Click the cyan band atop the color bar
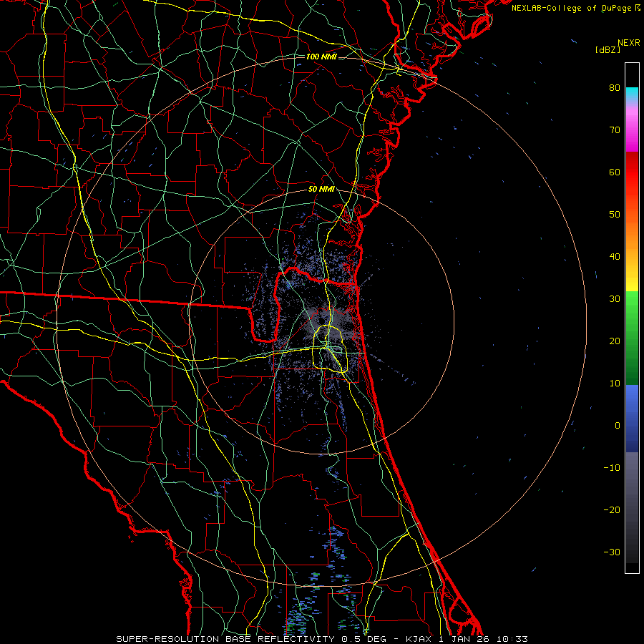Viewport: 644px width, 644px height. click(632, 94)
